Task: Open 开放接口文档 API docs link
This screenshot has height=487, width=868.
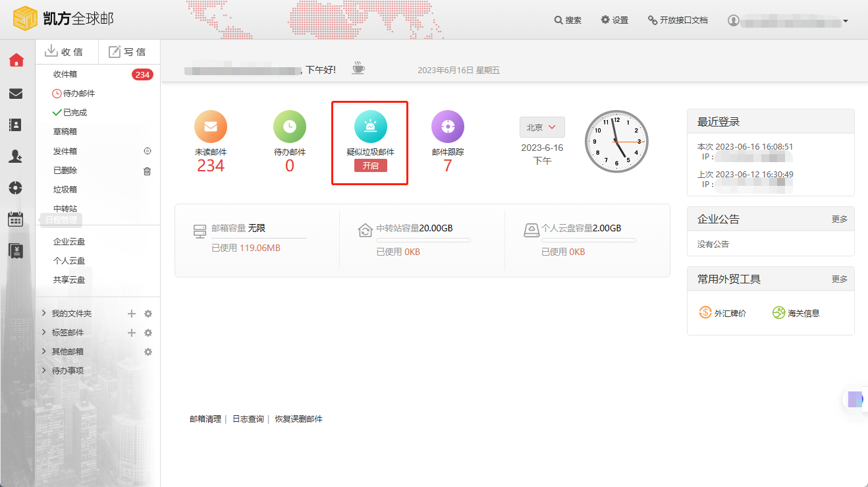Action: click(x=678, y=20)
